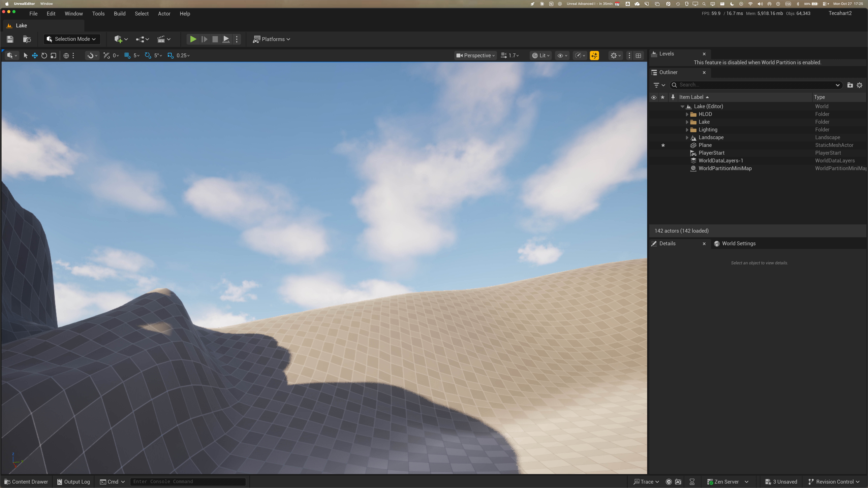The image size is (868, 488).
Task: Open the scale snap 0.25 dropdown
Action: click(183, 56)
